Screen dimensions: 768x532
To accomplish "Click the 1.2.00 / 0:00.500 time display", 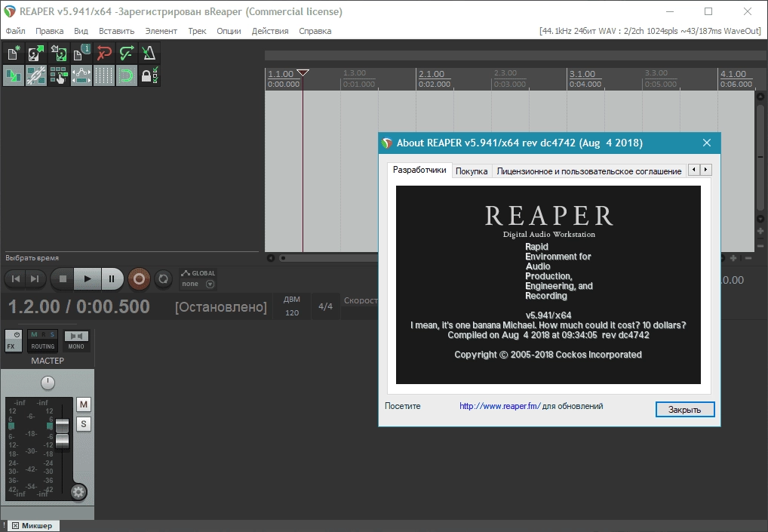I will click(79, 306).
